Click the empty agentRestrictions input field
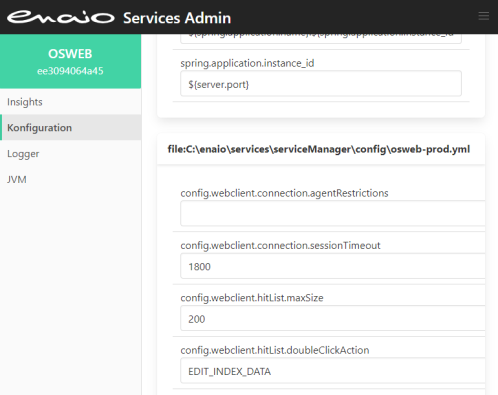The height and width of the screenshot is (395, 498). coord(333,213)
